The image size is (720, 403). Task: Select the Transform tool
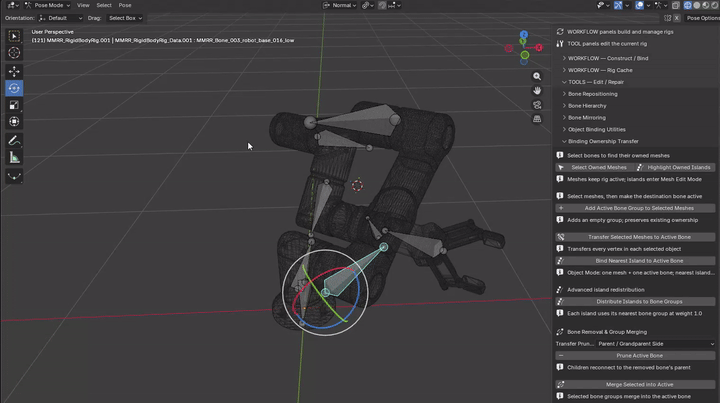[14, 122]
